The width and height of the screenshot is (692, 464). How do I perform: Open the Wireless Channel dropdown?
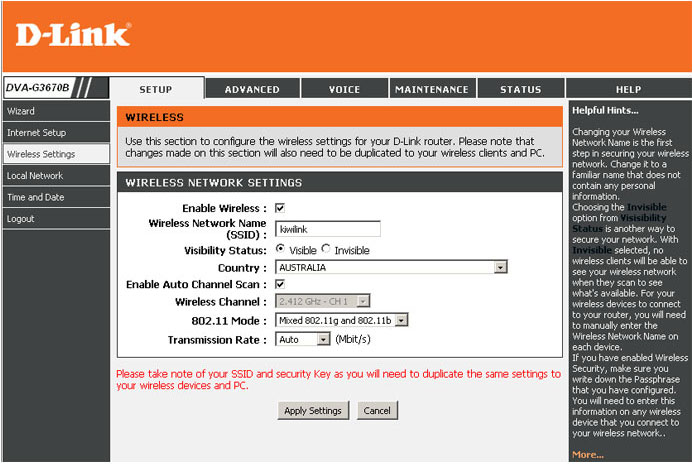[x=322, y=302]
